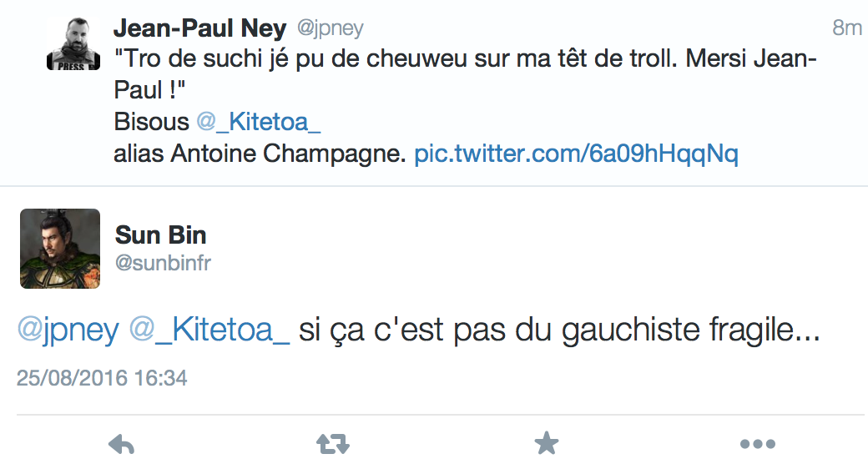Image resolution: width=868 pixels, height=469 pixels.
Task: Click the Jean-Paul Ney display name
Action: 199,28
